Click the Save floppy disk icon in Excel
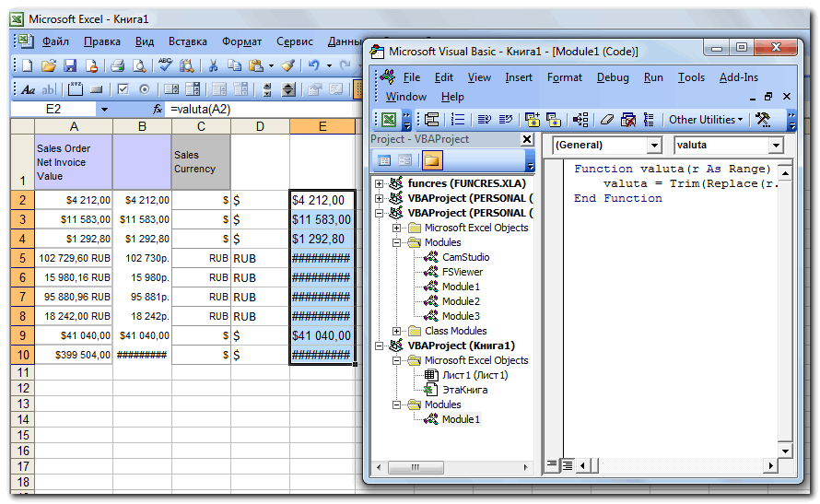 (x=70, y=65)
